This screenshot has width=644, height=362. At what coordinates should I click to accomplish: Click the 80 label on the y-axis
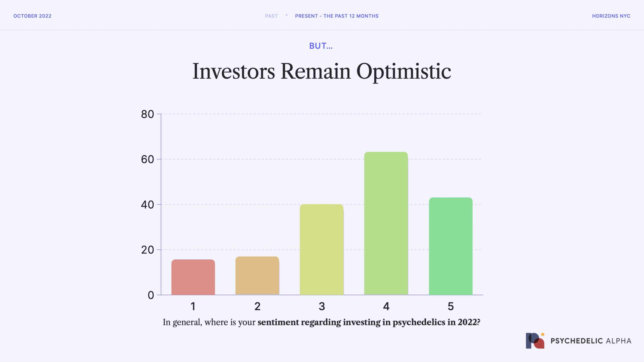tap(147, 114)
